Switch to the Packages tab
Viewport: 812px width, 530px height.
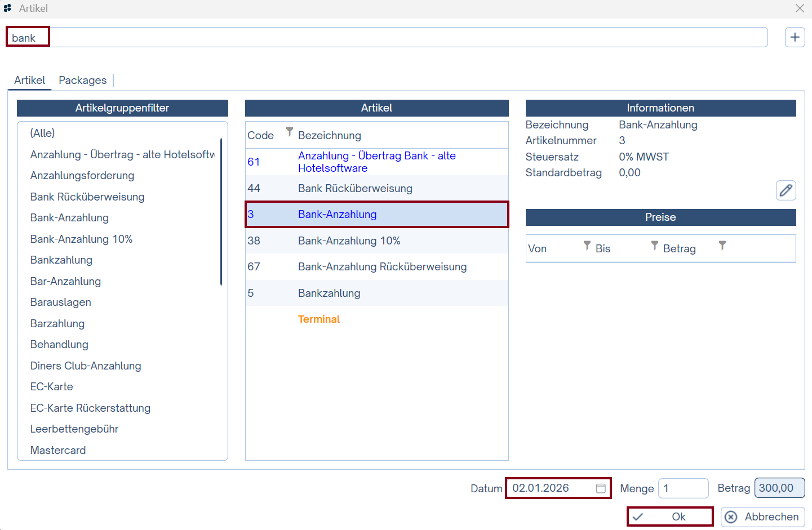[82, 81]
